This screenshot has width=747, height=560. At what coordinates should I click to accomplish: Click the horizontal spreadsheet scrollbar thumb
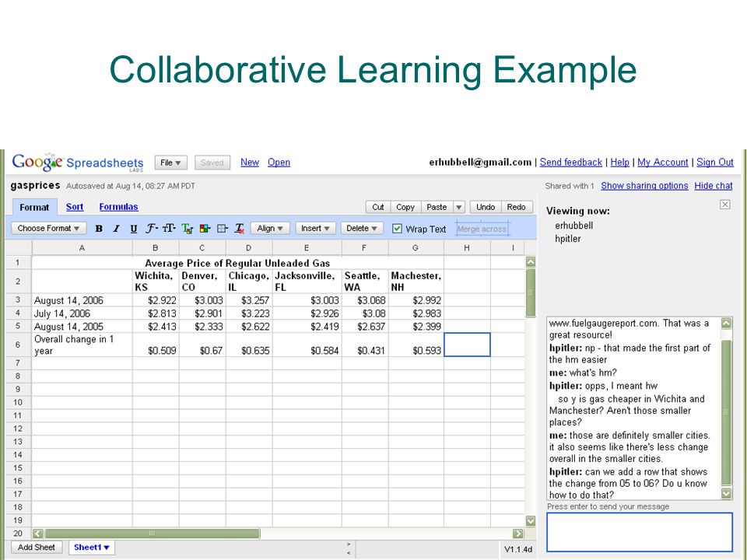[x=153, y=534]
